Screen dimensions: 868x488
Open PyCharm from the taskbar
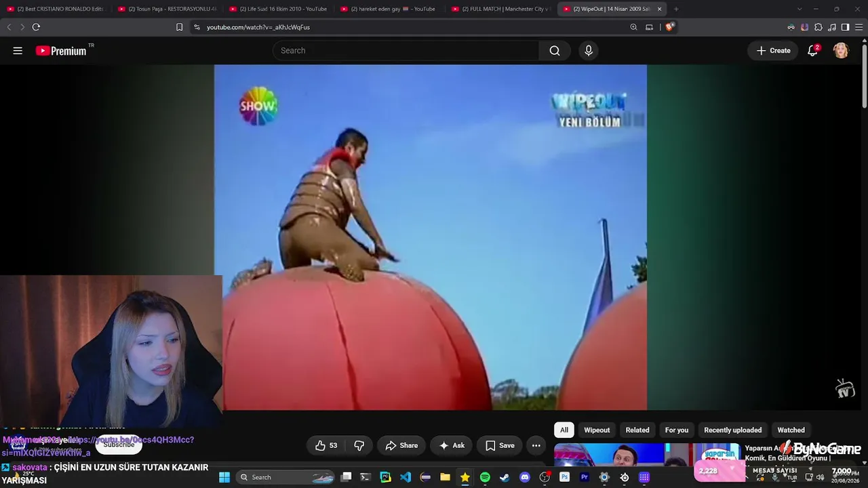385,477
